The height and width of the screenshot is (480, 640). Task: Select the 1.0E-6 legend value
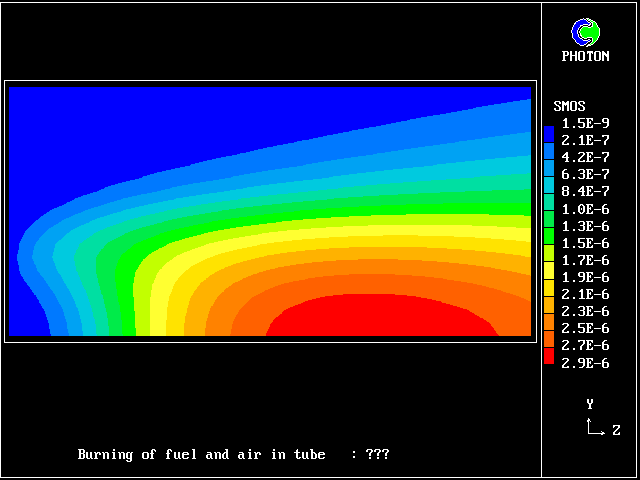tap(585, 209)
